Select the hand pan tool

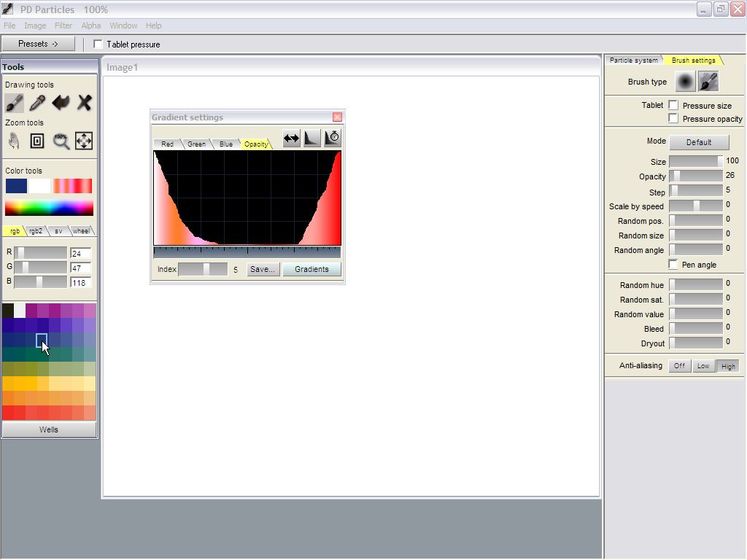pyautogui.click(x=14, y=141)
